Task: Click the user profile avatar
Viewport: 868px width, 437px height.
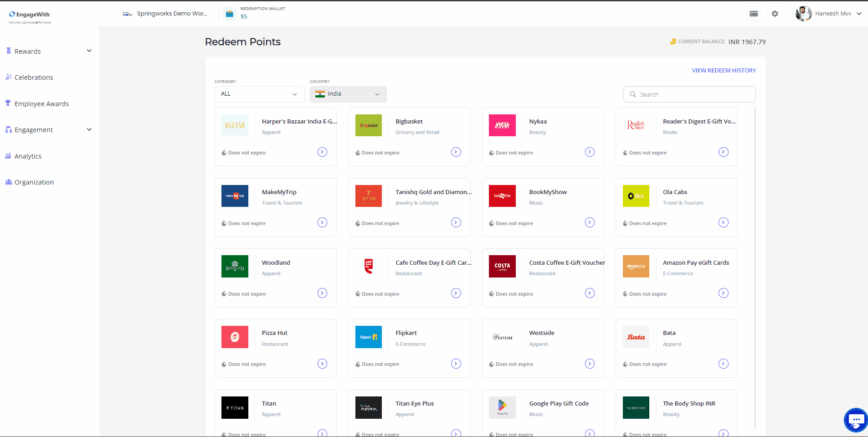Action: (803, 14)
